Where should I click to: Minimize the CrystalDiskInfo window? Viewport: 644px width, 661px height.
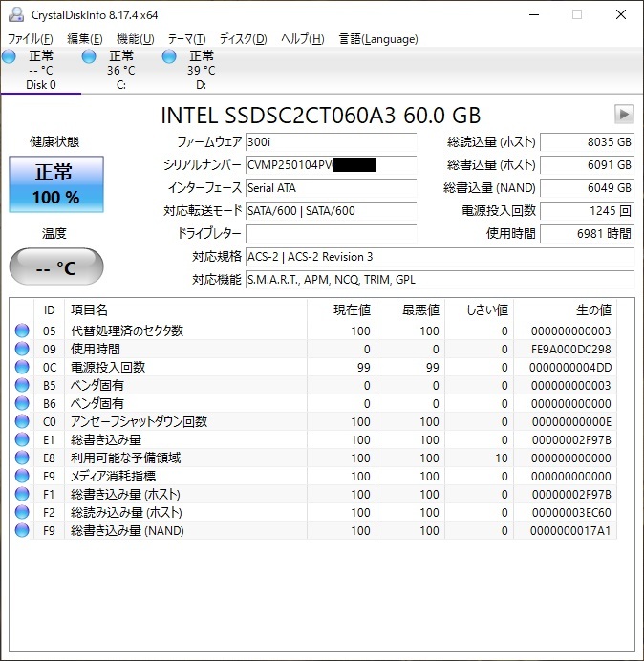(x=534, y=14)
